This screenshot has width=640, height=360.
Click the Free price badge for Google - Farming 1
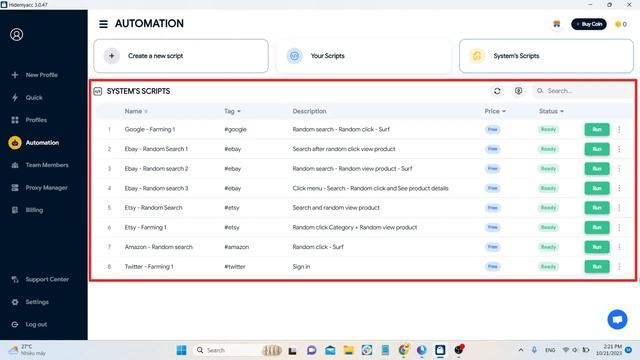tap(493, 129)
